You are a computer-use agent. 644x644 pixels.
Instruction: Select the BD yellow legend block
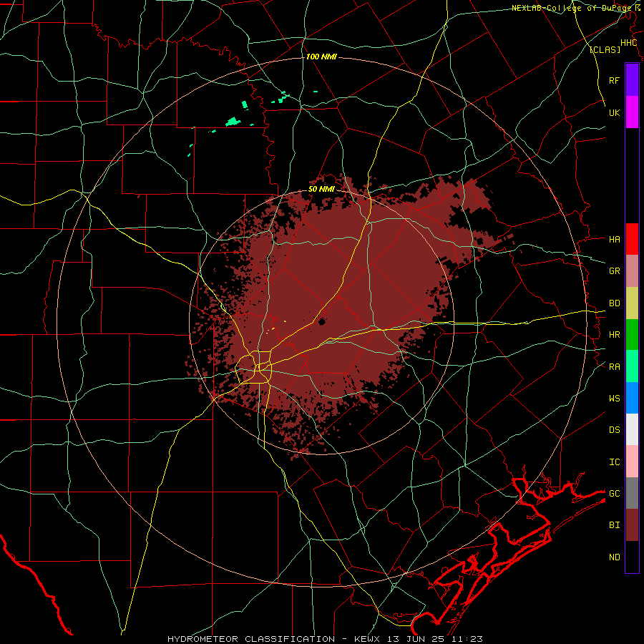632,303
